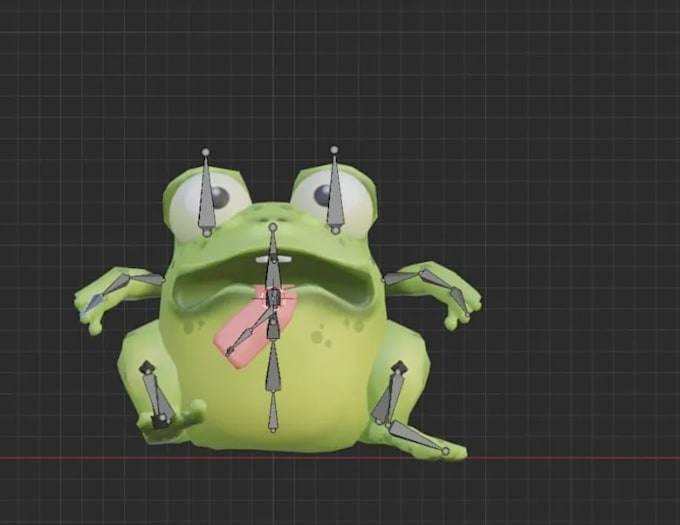
Task: Select the upper tongue bone near the mouth
Action: point(262,319)
